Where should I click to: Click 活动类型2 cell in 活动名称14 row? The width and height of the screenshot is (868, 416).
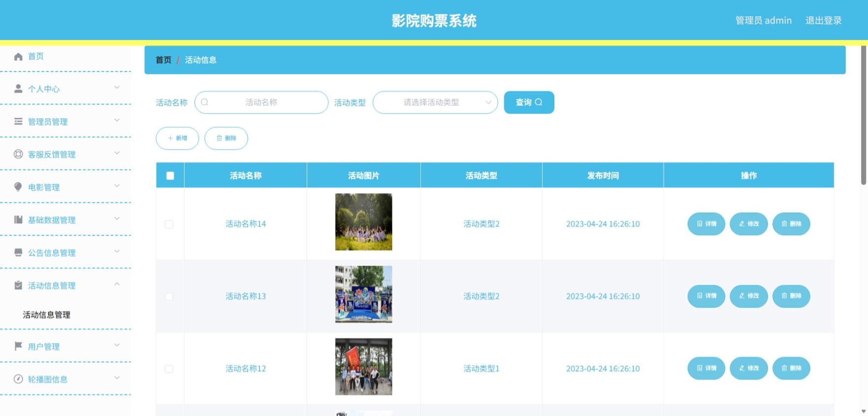481,224
